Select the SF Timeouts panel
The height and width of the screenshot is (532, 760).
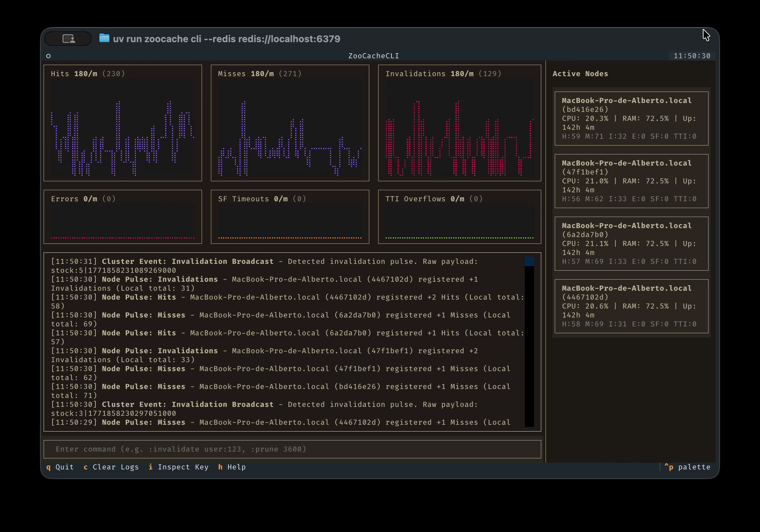coord(290,217)
